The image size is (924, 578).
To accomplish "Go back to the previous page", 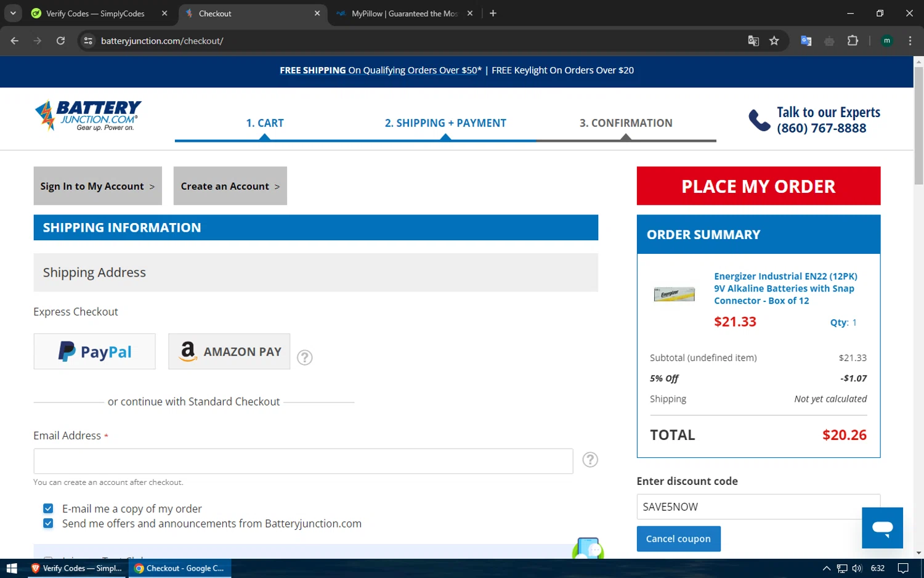I will [15, 41].
